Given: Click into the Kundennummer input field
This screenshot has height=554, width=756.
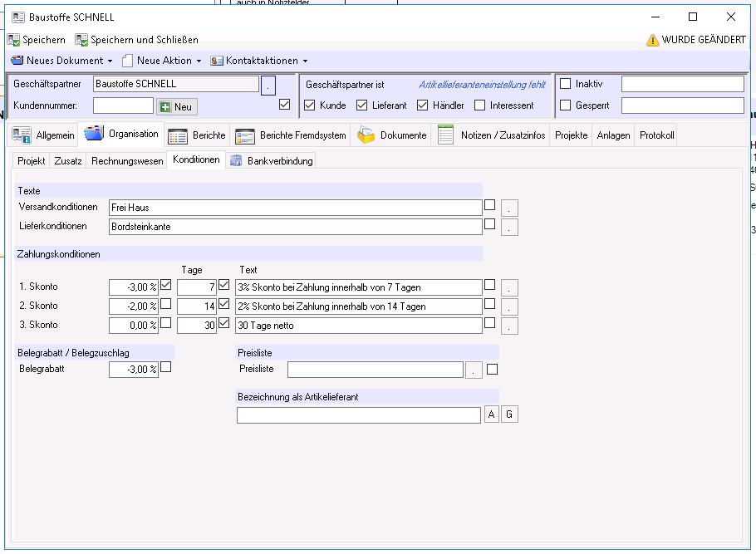Looking at the screenshot, I should pyautogui.click(x=123, y=105).
